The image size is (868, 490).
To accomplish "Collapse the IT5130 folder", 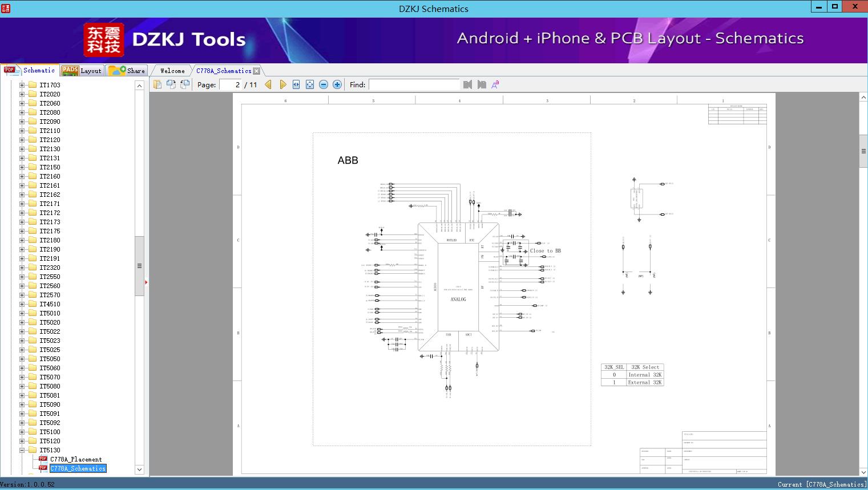I will [x=22, y=450].
